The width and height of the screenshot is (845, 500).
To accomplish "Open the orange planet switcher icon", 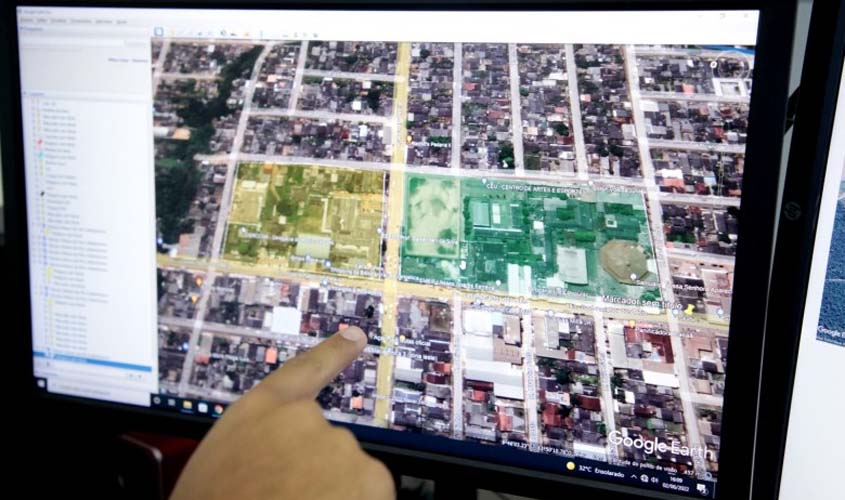I will (x=246, y=34).
